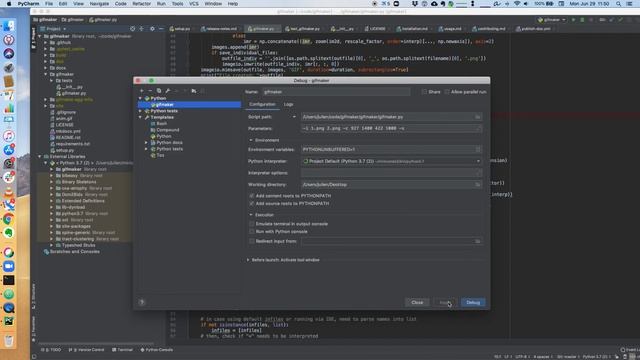Browse for working directory folder icon
This screenshot has width=640, height=360.
[477, 184]
